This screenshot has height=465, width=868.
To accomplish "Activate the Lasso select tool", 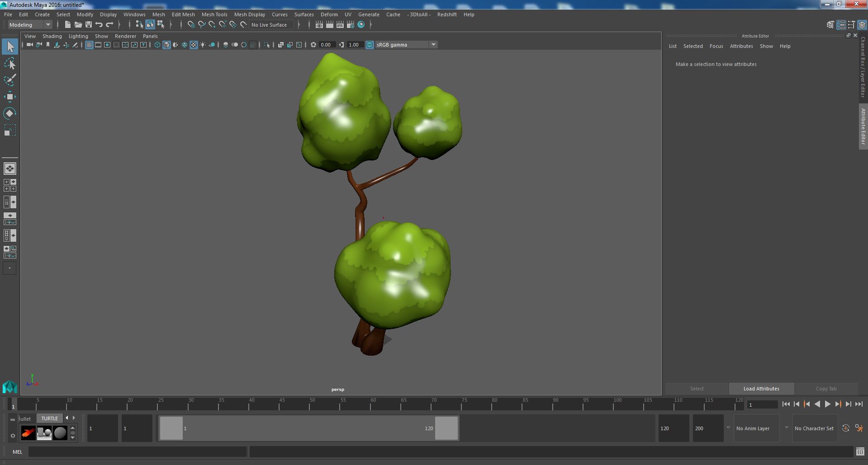I will pyautogui.click(x=10, y=64).
